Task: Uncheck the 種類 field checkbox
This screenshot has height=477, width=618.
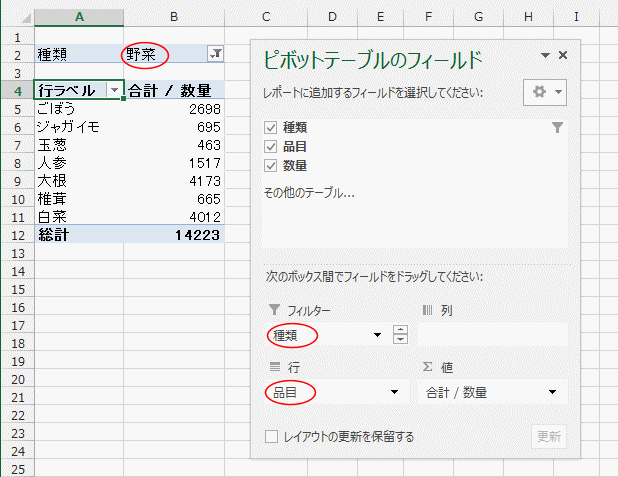Action: click(270, 128)
